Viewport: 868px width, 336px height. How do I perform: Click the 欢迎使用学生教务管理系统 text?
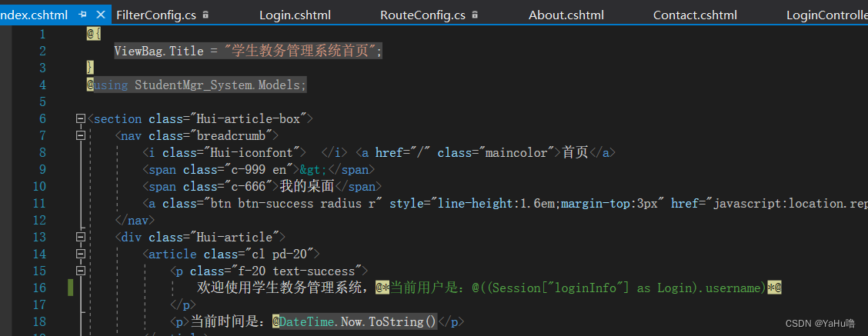click(282, 288)
